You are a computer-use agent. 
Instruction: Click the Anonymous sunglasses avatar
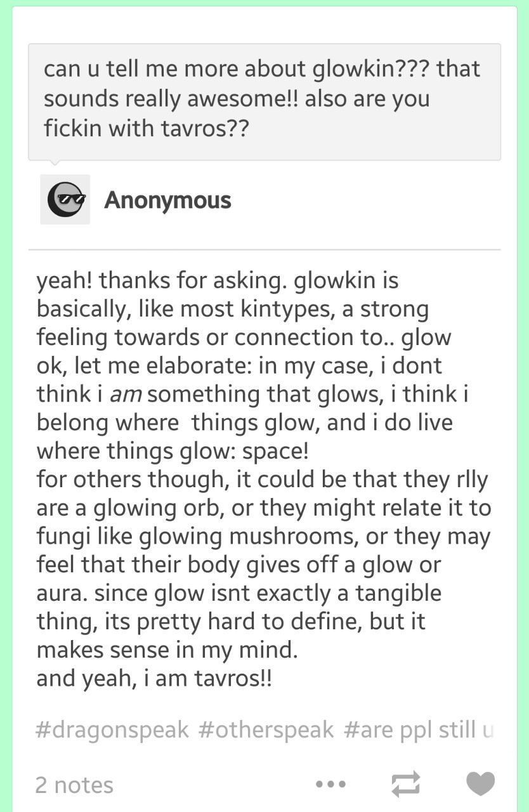65,199
